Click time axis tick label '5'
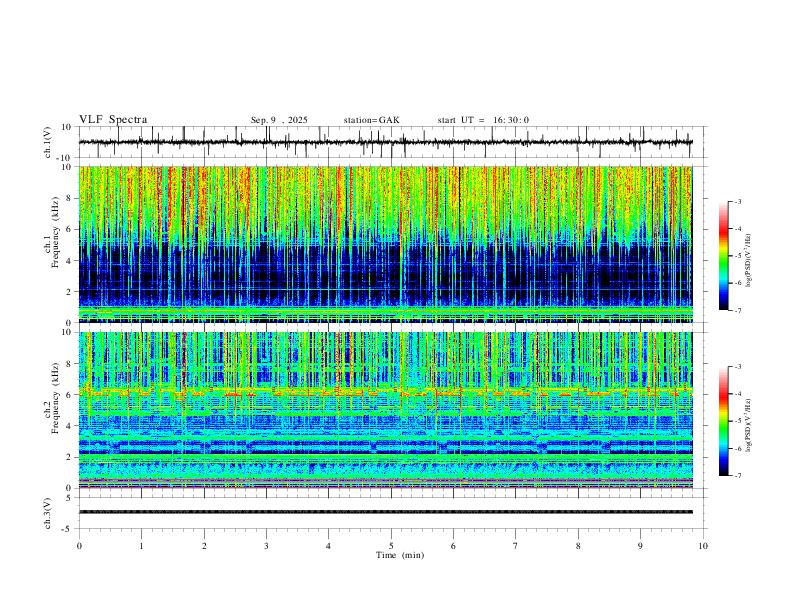The image size is (792, 612). (x=391, y=546)
